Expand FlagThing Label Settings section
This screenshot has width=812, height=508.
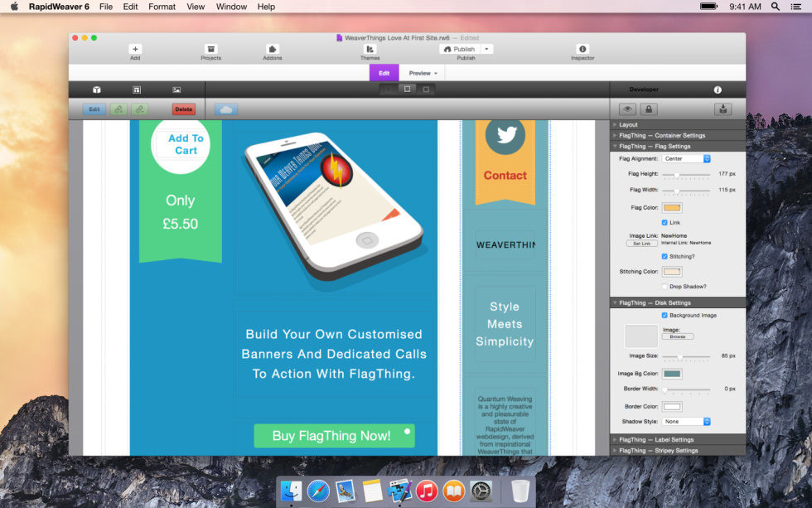[678, 440]
